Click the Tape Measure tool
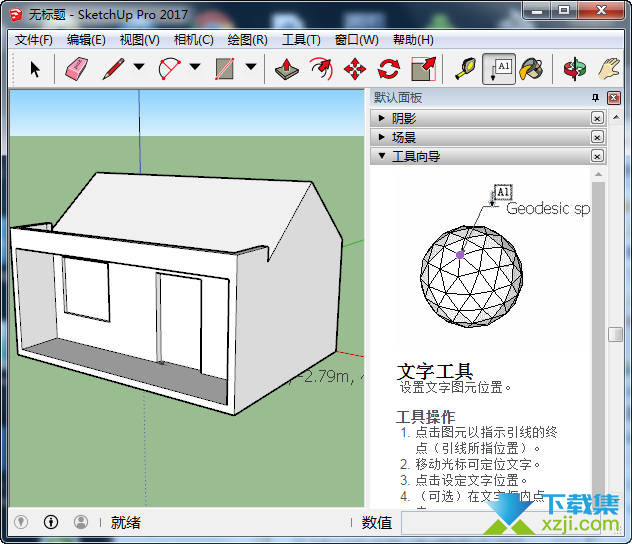 pos(464,68)
